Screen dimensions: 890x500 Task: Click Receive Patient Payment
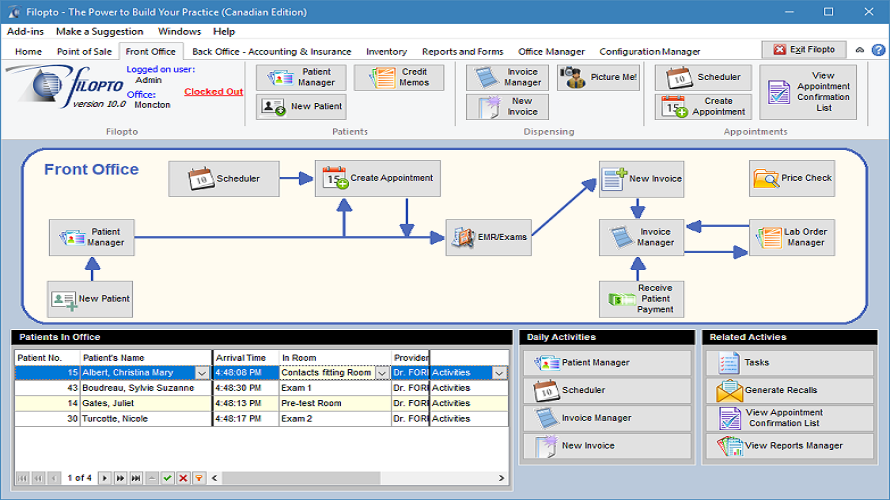641,299
